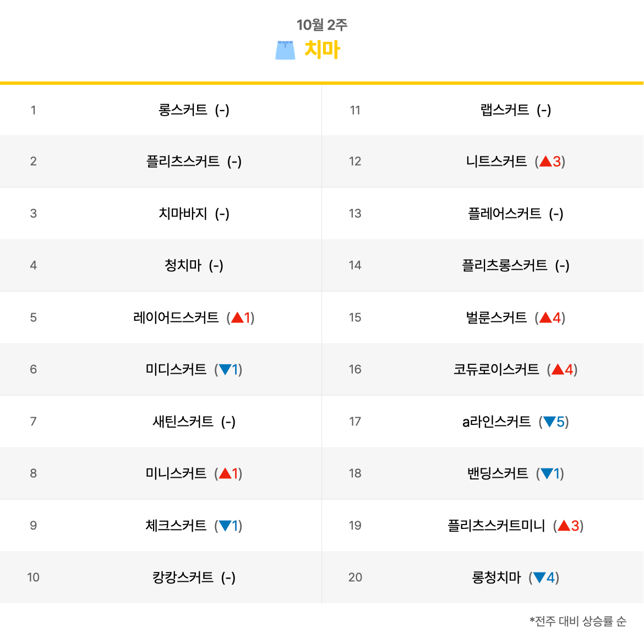Image resolution: width=644 pixels, height=644 pixels.
Task: Click the red up arrow beside 니트스커트
Action: [545, 161]
